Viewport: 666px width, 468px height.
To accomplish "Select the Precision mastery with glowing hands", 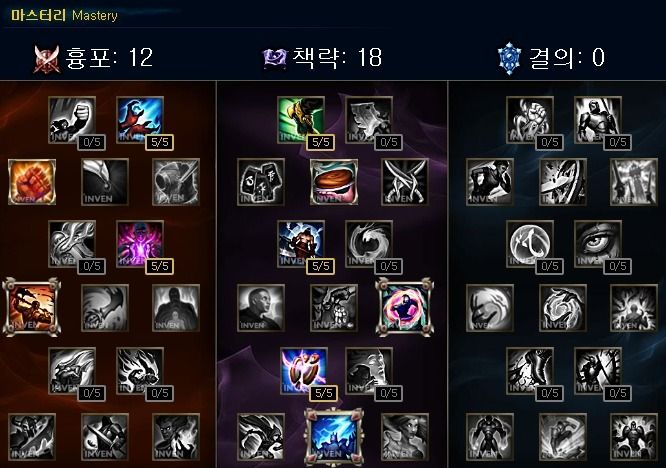I will (304, 371).
